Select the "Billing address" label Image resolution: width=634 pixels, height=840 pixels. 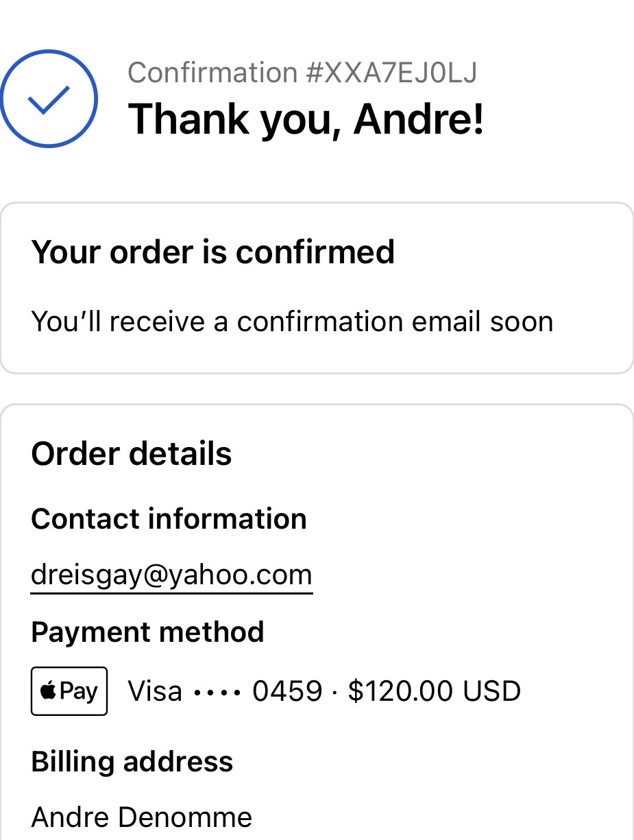coord(132,761)
